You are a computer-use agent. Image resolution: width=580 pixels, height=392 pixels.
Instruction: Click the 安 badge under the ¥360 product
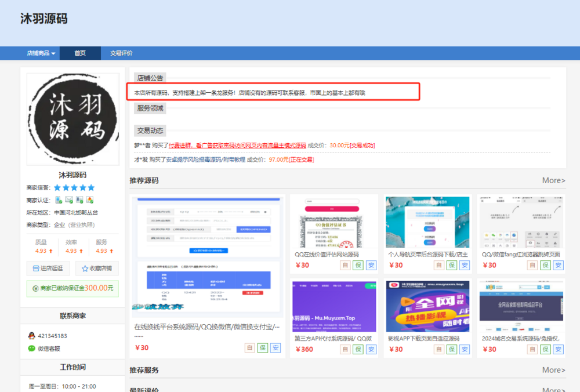point(371,349)
